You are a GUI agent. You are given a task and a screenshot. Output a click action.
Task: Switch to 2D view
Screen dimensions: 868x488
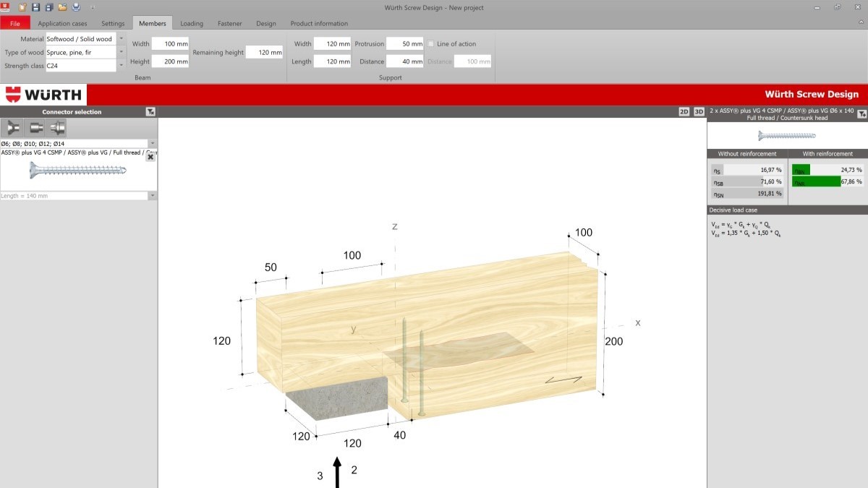point(684,112)
